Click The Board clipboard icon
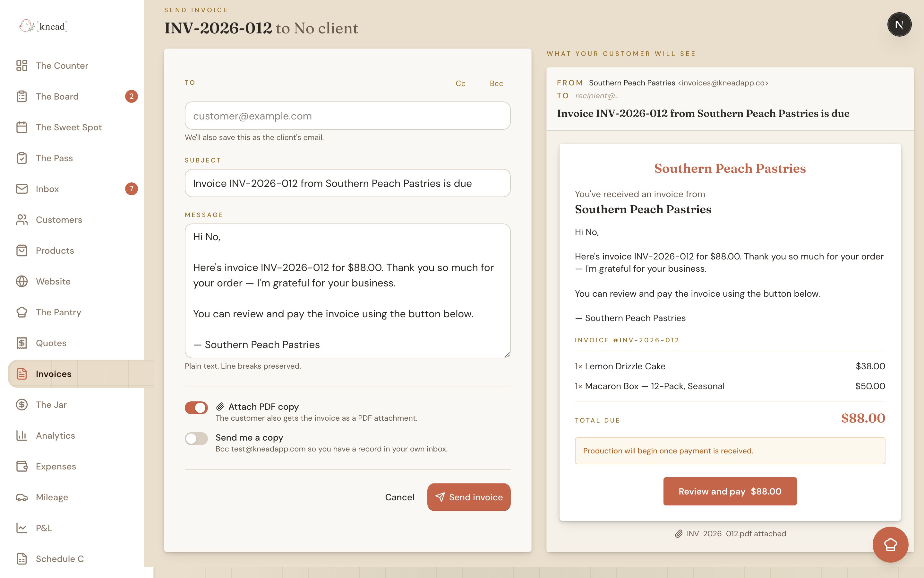 point(22,96)
